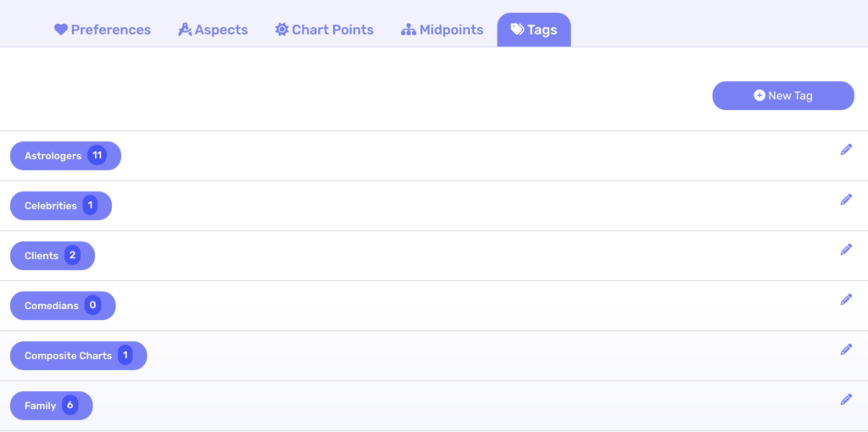Edit the Comedians tag with pencil icon
This screenshot has height=432, width=868.
click(846, 300)
